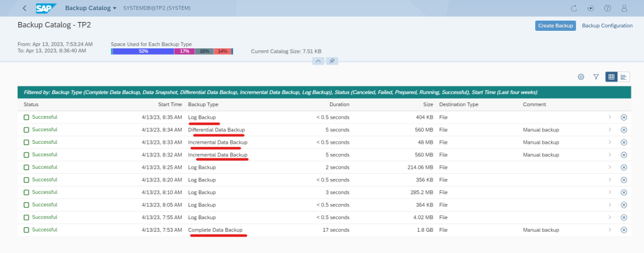Delete the 8:32 AM Incremental Data Backup

623,155
